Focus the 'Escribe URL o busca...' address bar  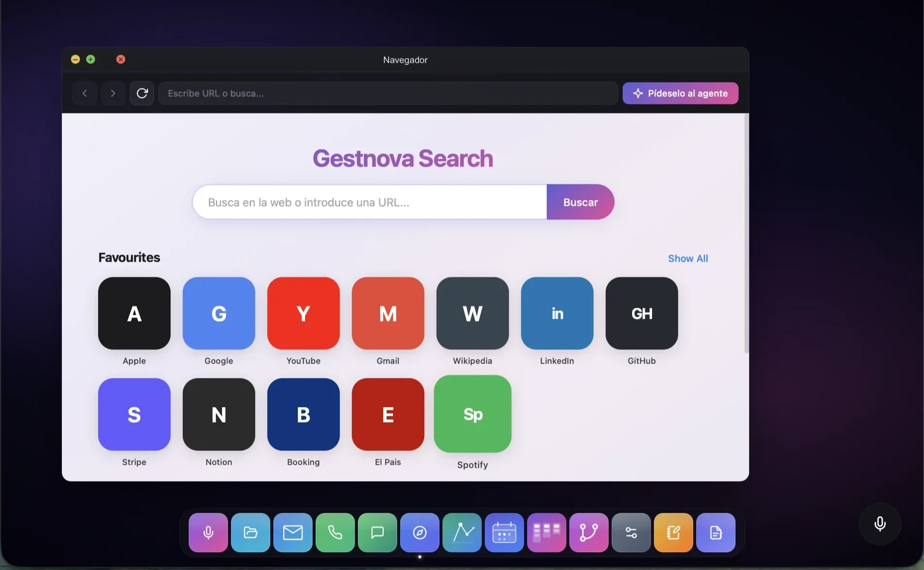pyautogui.click(x=388, y=93)
